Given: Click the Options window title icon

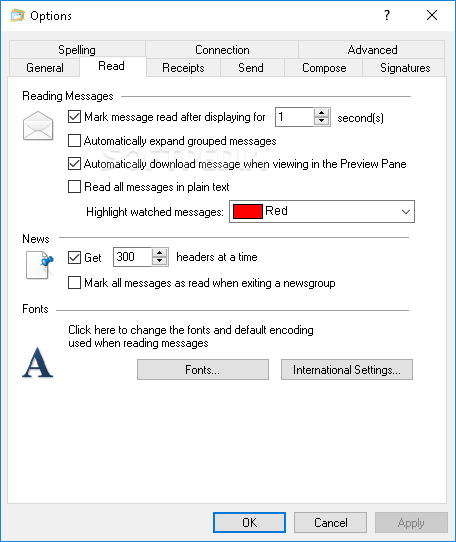Looking at the screenshot, I should pyautogui.click(x=17, y=16).
